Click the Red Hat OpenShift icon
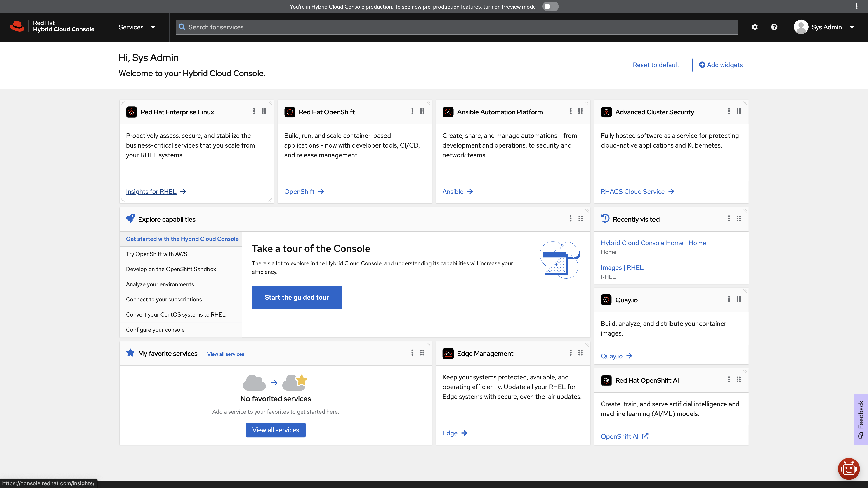The width and height of the screenshot is (868, 488). [x=289, y=112]
